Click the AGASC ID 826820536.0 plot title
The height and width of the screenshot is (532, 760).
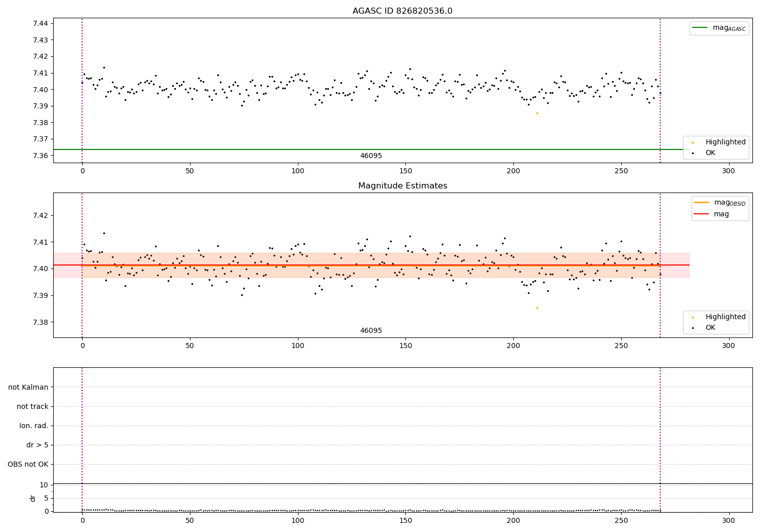[402, 11]
